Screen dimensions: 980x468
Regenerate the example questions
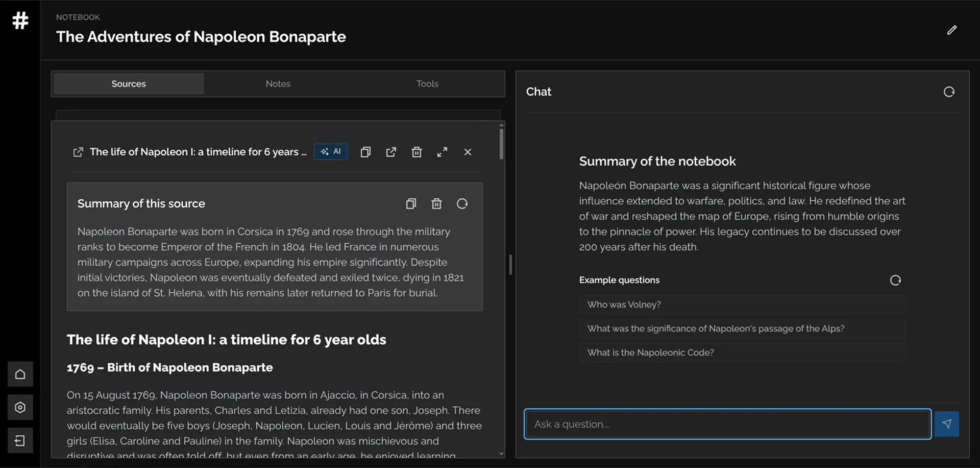coord(895,280)
